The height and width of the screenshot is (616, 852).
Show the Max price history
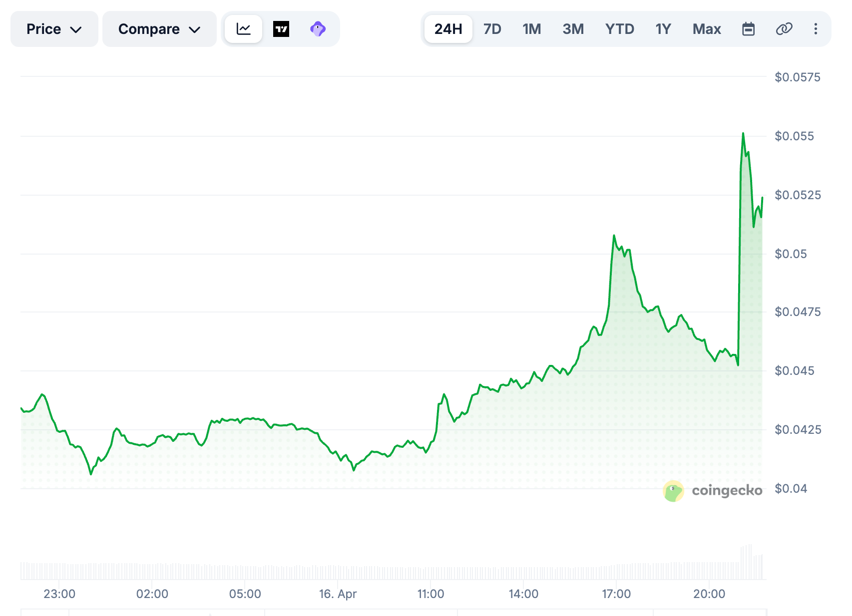point(707,29)
